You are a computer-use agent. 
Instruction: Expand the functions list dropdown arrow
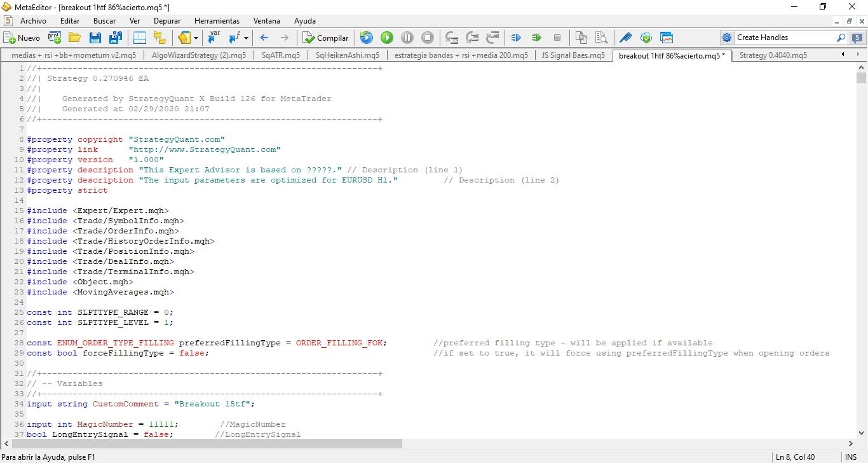[246, 38]
